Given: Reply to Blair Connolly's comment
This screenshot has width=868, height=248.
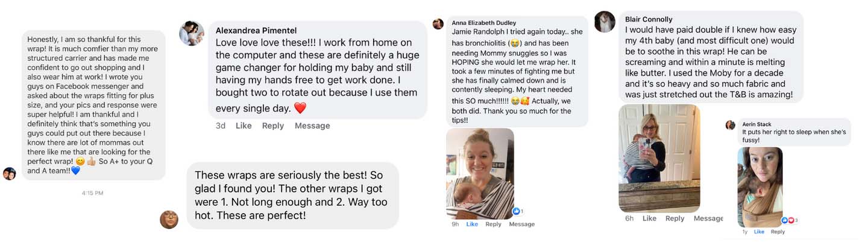Looking at the screenshot, I should tap(675, 218).
